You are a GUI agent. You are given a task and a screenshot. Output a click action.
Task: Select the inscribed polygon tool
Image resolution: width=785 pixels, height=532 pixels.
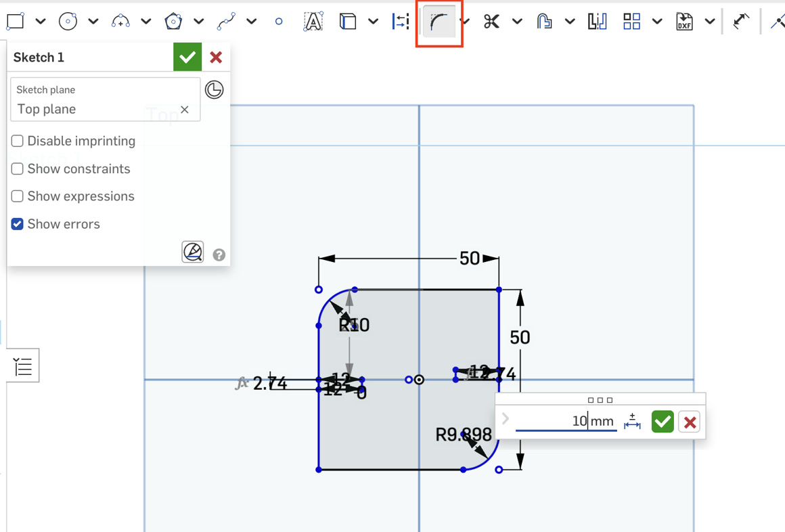coord(173,22)
